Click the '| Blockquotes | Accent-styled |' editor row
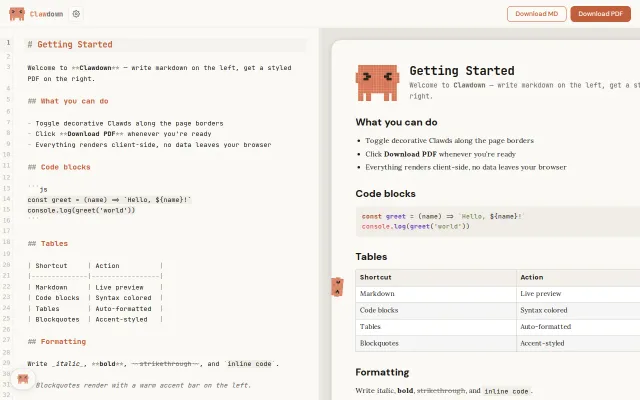The height and width of the screenshot is (400, 640). pos(95,320)
